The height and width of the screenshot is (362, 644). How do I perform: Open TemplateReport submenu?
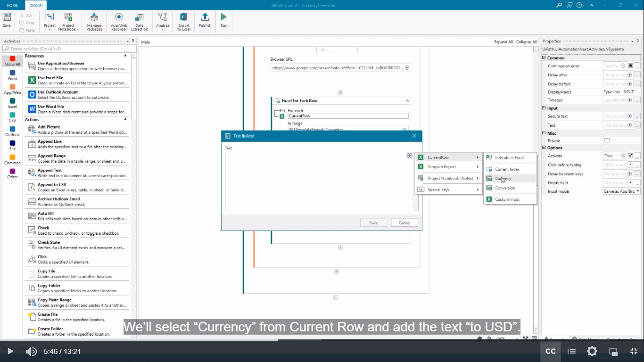pos(448,167)
